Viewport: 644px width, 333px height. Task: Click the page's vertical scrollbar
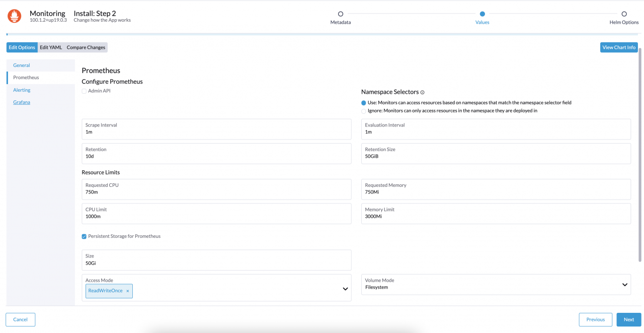coord(640,151)
